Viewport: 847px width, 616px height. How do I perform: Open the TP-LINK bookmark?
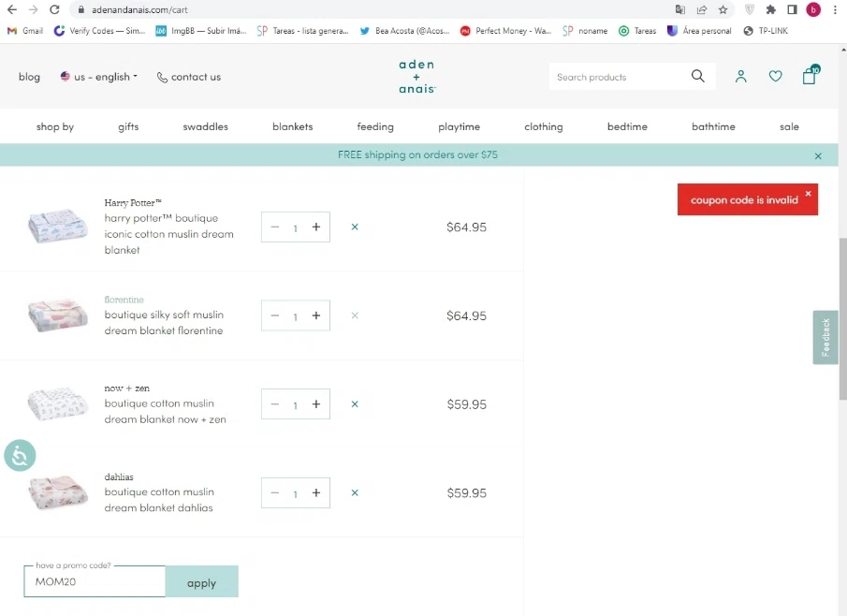point(766,31)
